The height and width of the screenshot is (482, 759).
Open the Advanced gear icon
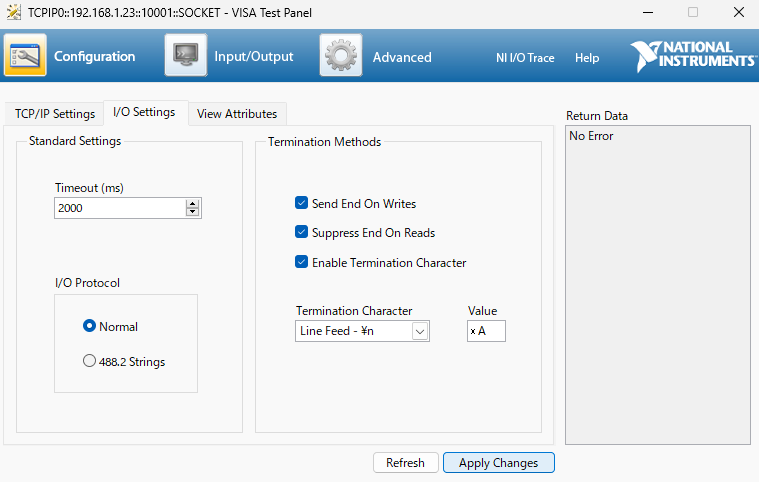(x=341, y=55)
